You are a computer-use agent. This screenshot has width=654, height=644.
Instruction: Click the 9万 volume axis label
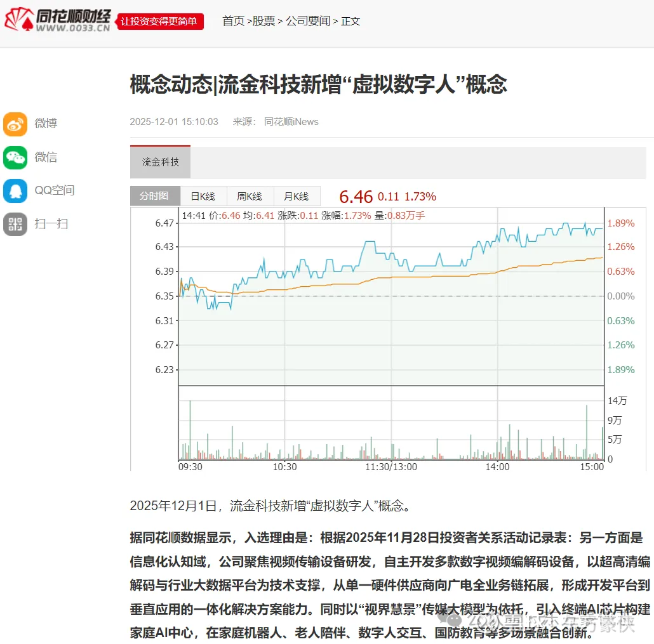615,420
